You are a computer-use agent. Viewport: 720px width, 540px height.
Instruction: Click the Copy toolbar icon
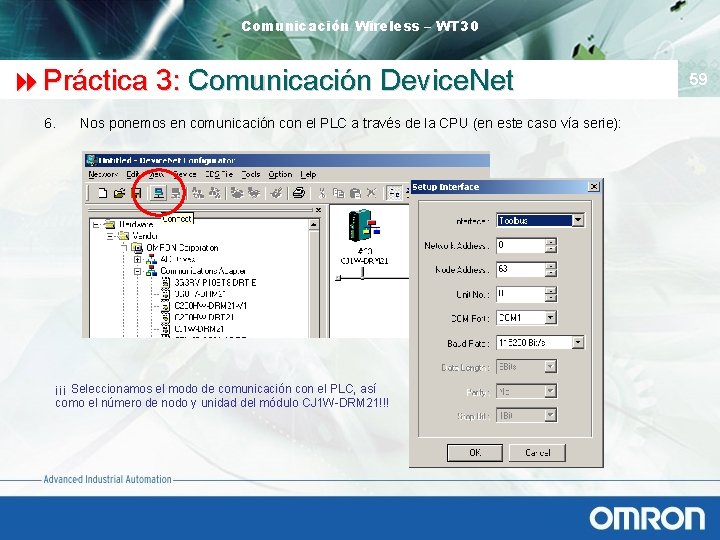click(338, 193)
